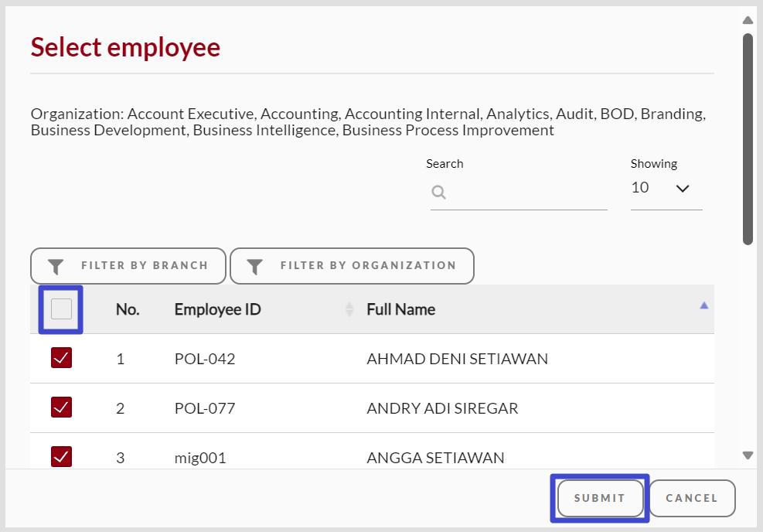Viewport: 763px width, 532px height.
Task: Expand the Showing dropdown chevron
Action: [683, 189]
